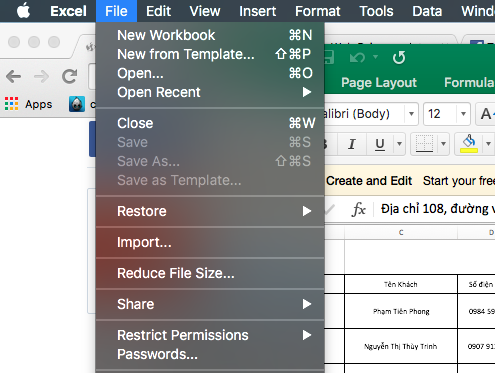This screenshot has width=495, height=373.
Task: Open the Insert menu
Action: point(257,11)
